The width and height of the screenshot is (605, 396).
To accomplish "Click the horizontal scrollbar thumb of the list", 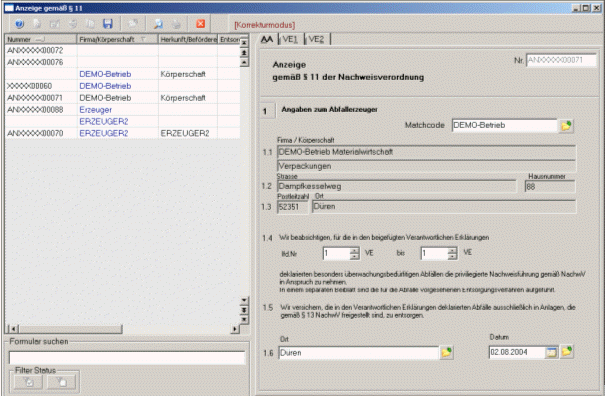I will coord(70,329).
